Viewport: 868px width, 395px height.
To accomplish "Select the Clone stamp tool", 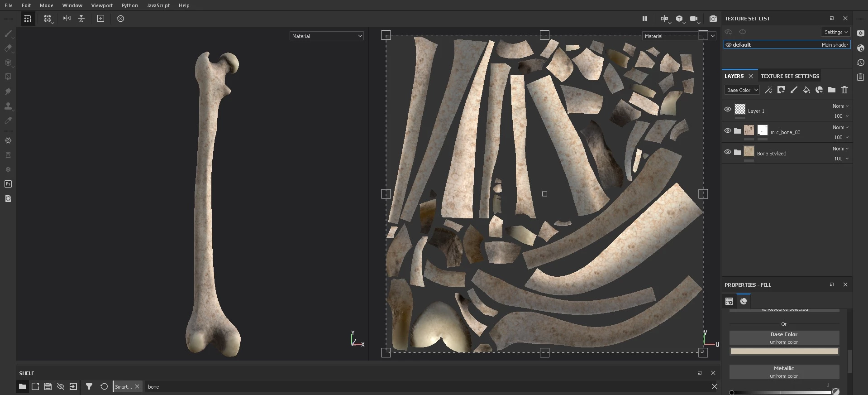I will tap(8, 106).
